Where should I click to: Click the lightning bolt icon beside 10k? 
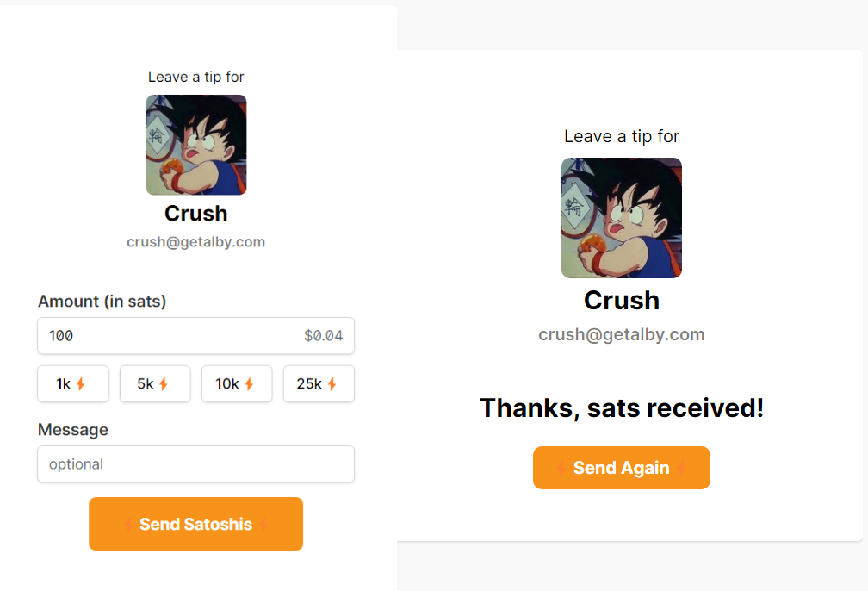pyautogui.click(x=249, y=384)
